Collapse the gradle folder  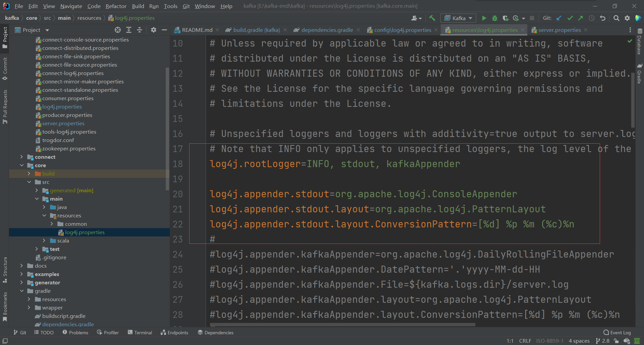point(21,291)
